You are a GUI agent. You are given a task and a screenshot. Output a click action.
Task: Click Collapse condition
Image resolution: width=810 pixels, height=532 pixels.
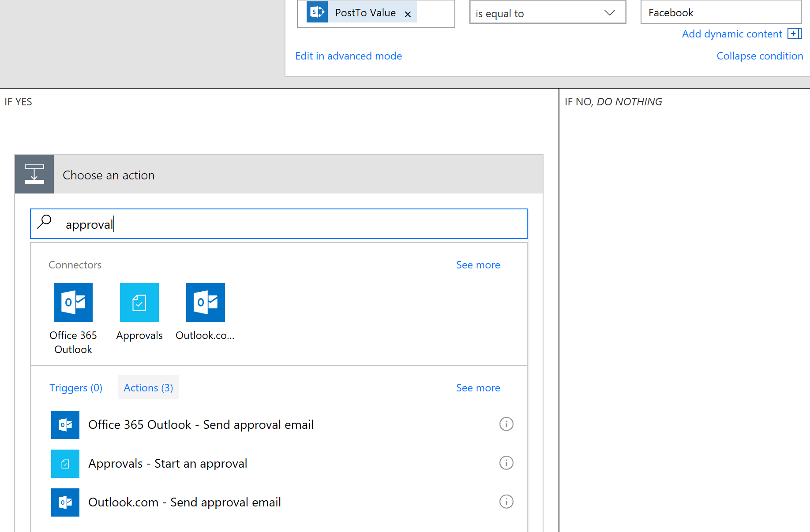pyautogui.click(x=760, y=56)
